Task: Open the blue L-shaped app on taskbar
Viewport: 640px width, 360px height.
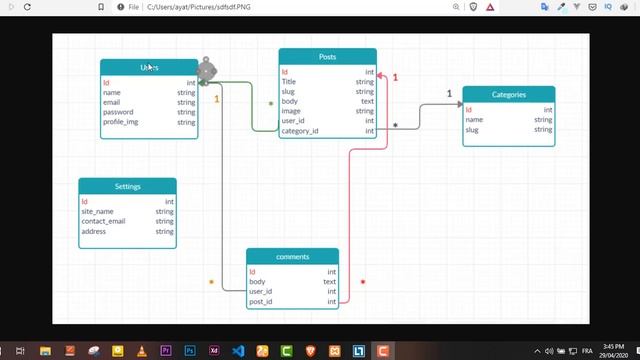Action: tap(359, 351)
